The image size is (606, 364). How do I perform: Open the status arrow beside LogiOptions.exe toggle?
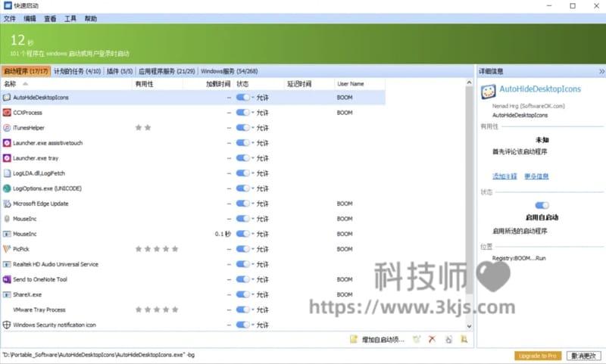point(253,188)
